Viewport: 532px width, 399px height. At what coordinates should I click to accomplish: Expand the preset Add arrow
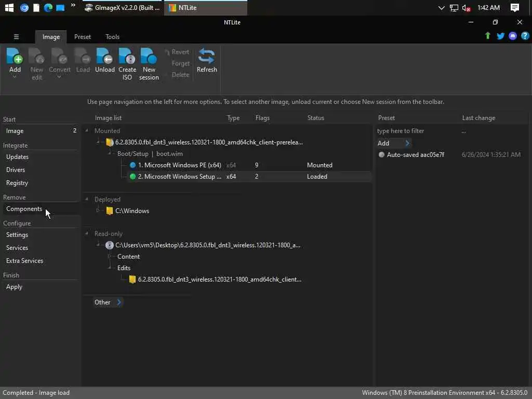407,143
